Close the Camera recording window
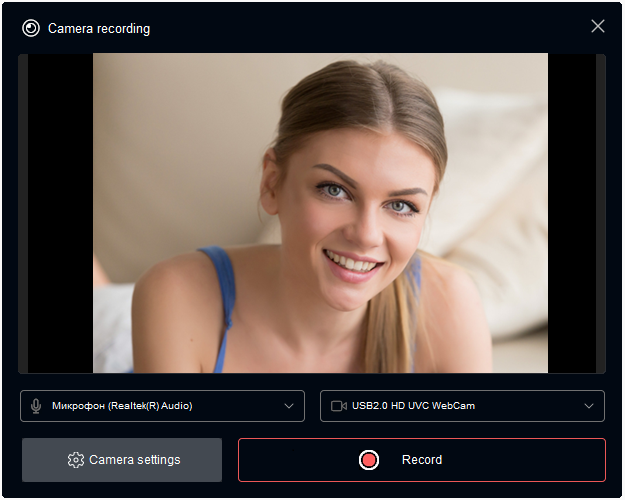 (598, 26)
